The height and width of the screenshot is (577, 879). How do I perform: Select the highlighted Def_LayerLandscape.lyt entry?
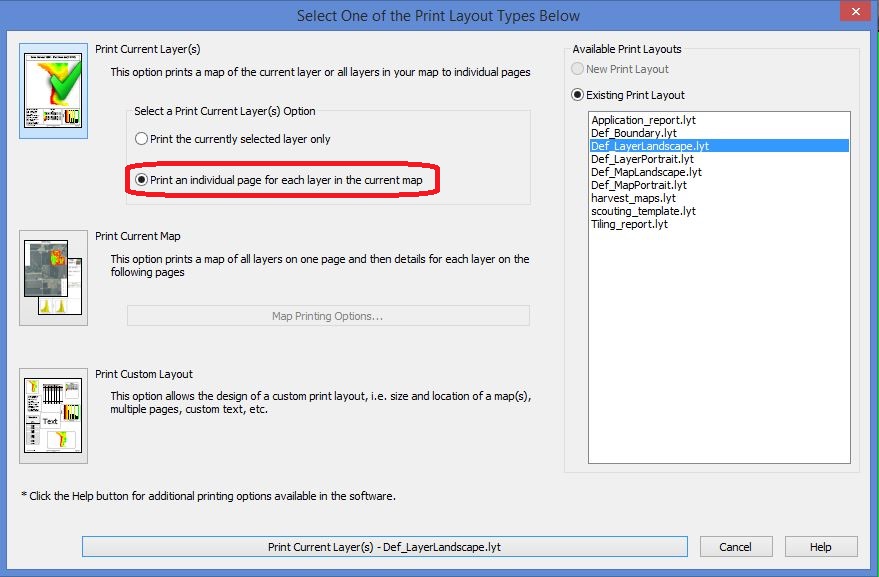tap(650, 146)
